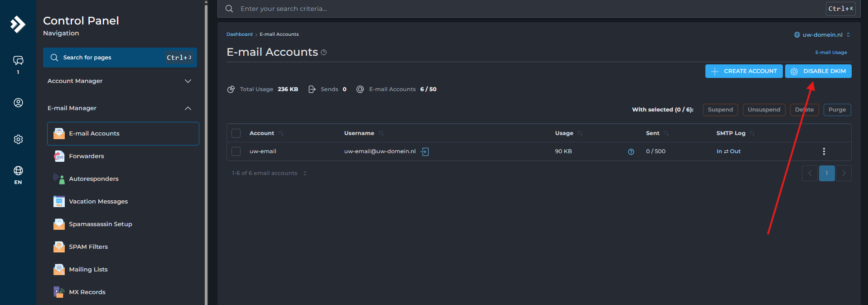The width and height of the screenshot is (868, 305).
Task: Click the magnifier icon in Search for pages
Action: [54, 58]
